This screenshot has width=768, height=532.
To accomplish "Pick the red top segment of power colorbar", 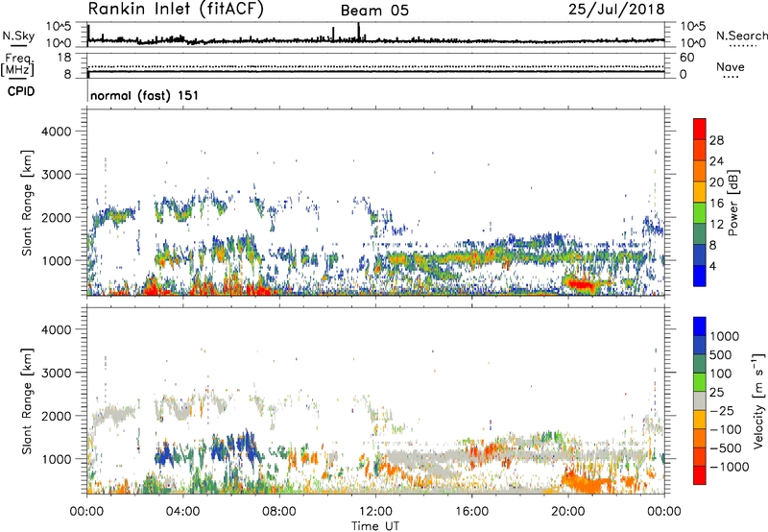I will pos(700,129).
